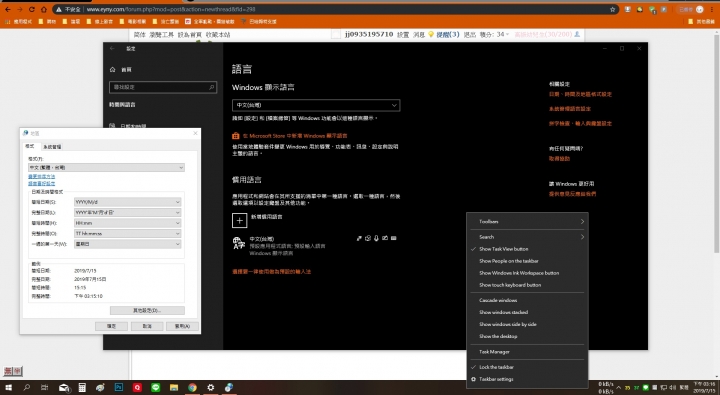Open the Mail app on taskbar
Viewport: 720px width, 395px height.
pyautogui.click(x=64, y=388)
